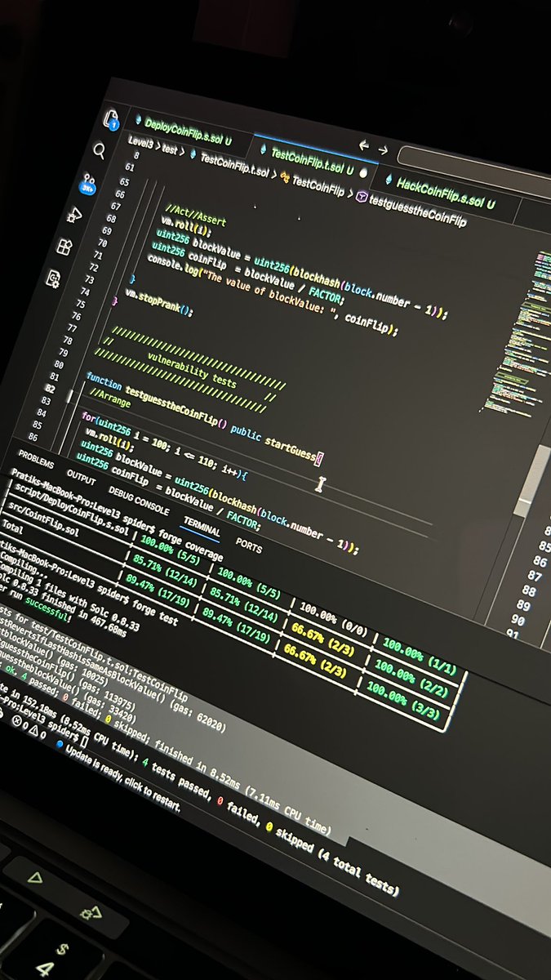Click the Go Forward arrow in title bar
This screenshot has width=551, height=980.
click(x=382, y=149)
